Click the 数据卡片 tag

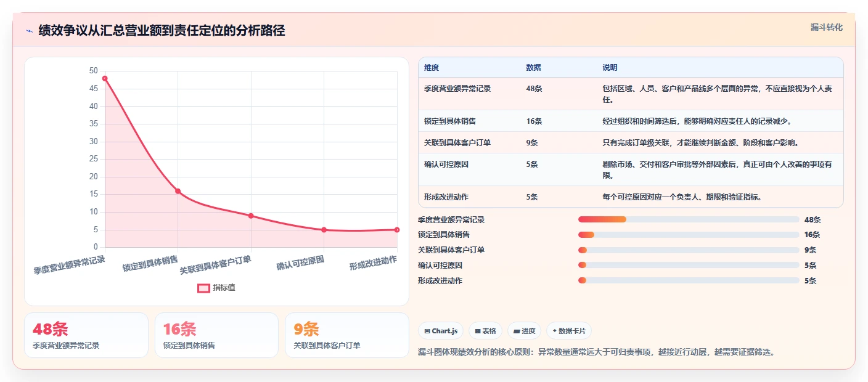click(x=569, y=331)
